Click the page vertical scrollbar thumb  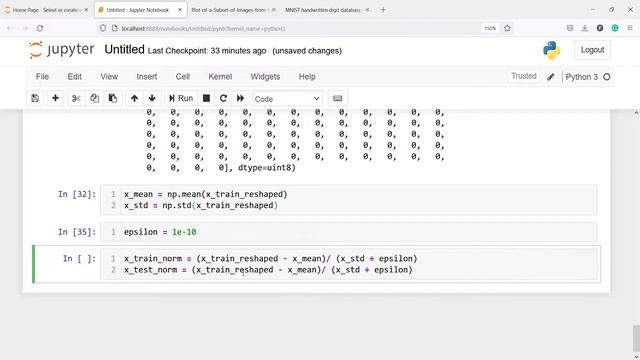click(636, 339)
